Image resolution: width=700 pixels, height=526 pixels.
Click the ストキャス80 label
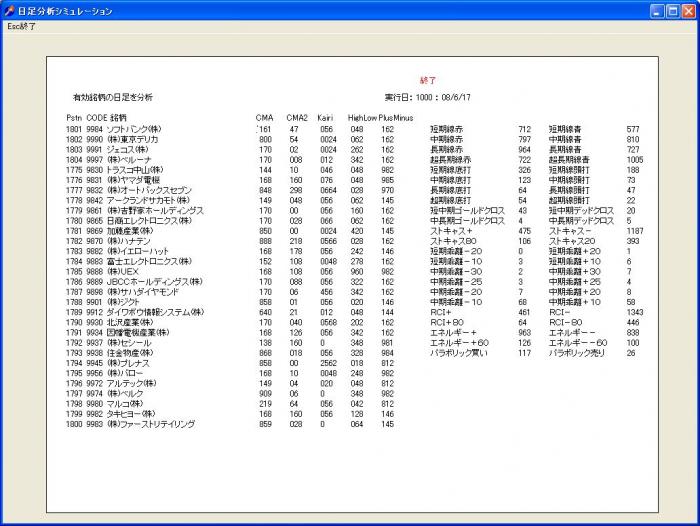click(453, 241)
